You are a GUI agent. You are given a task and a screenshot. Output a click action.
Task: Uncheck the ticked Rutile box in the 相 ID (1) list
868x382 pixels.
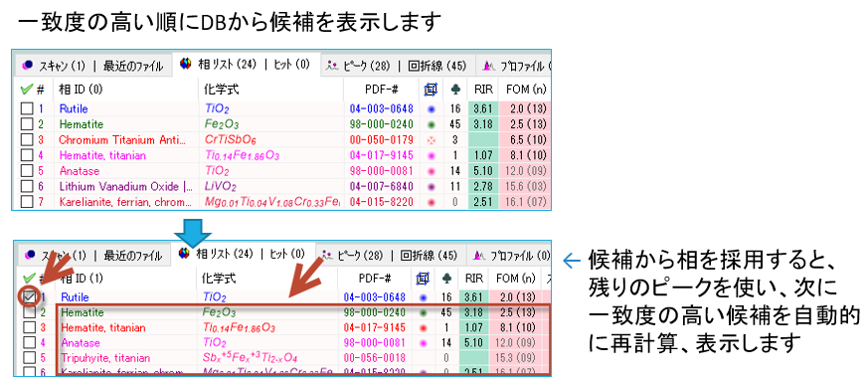30,297
